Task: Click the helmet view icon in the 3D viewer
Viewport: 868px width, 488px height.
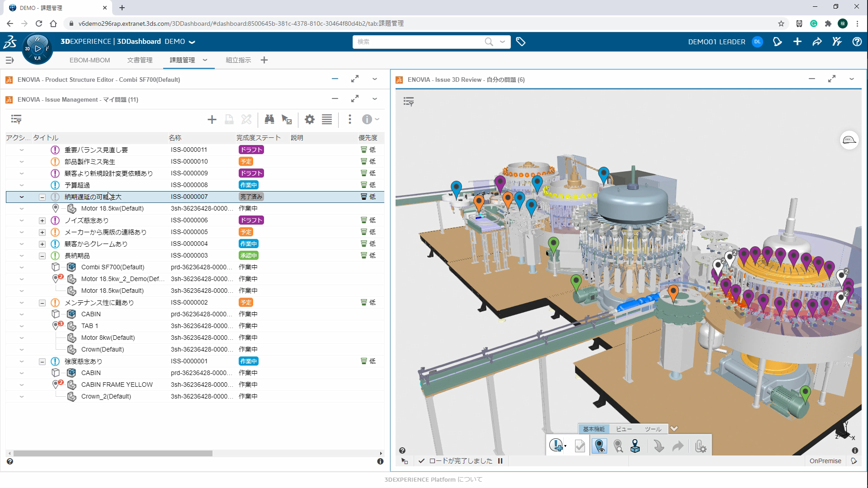Action: click(849, 140)
